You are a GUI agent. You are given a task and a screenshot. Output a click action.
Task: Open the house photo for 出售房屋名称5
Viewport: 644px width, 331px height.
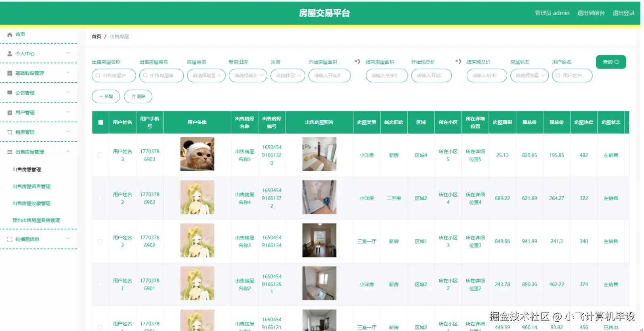(319, 154)
